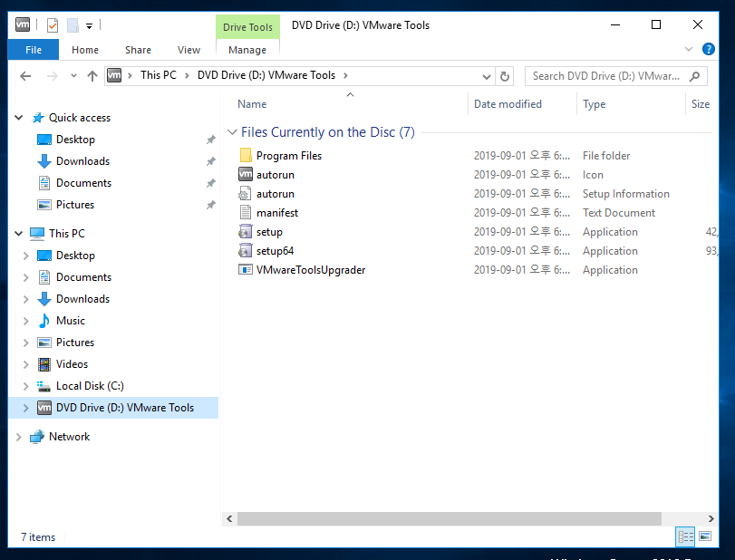Click the Search DVD Drive input field
The width and height of the screenshot is (735, 560).
pos(607,76)
